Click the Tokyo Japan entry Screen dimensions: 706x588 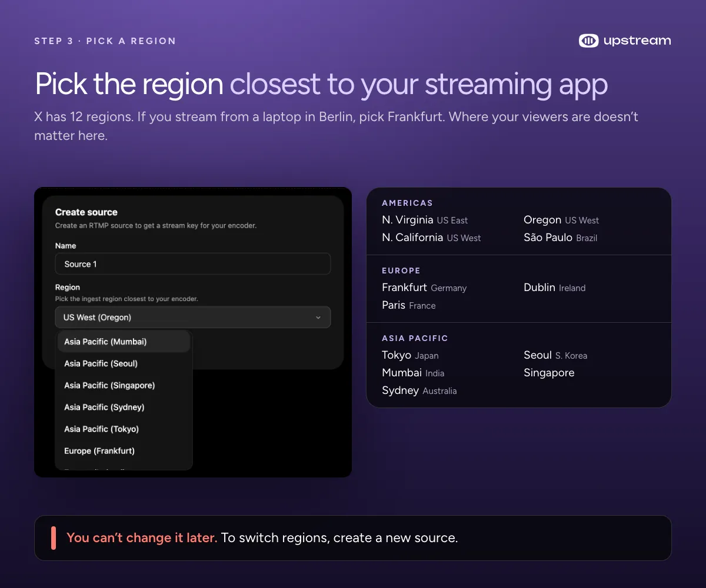click(x=410, y=355)
